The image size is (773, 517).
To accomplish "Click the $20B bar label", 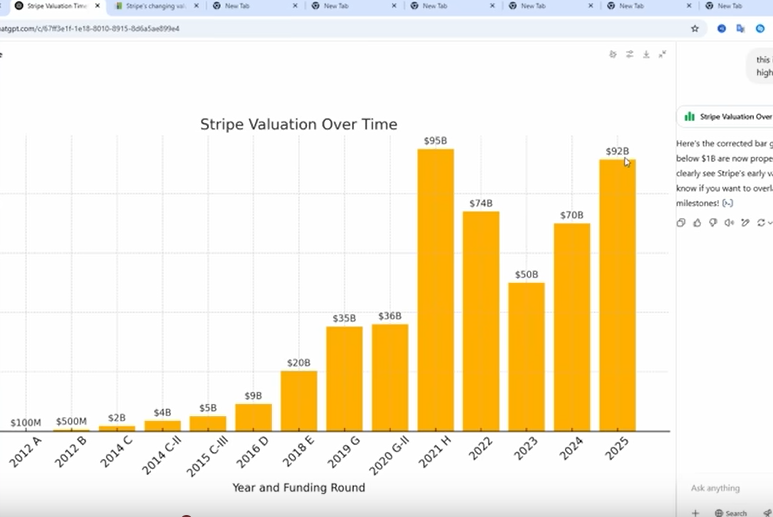I will coord(299,363).
